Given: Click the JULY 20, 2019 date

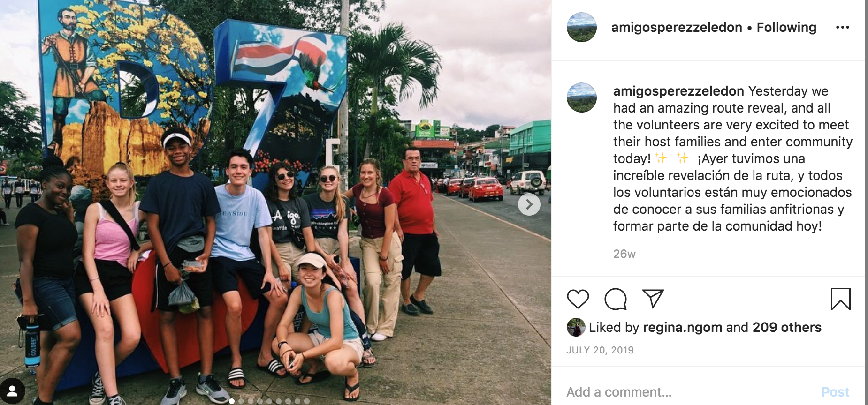Looking at the screenshot, I should click(600, 350).
